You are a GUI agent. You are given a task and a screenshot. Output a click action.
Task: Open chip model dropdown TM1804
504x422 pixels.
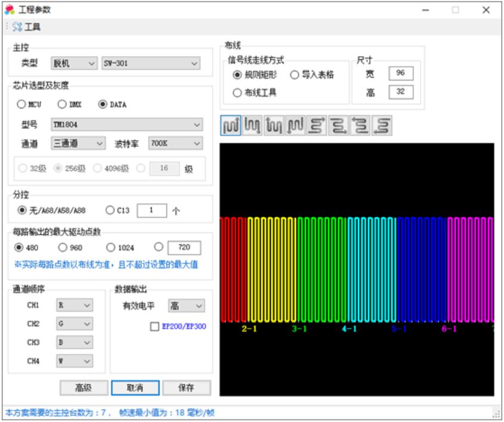(x=126, y=125)
